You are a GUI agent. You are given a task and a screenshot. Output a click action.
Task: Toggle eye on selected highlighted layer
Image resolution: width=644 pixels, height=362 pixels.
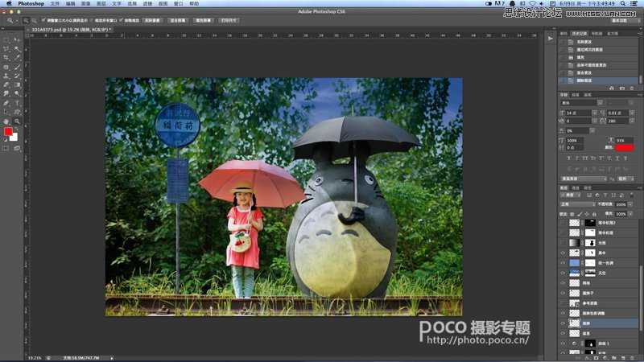click(563, 323)
